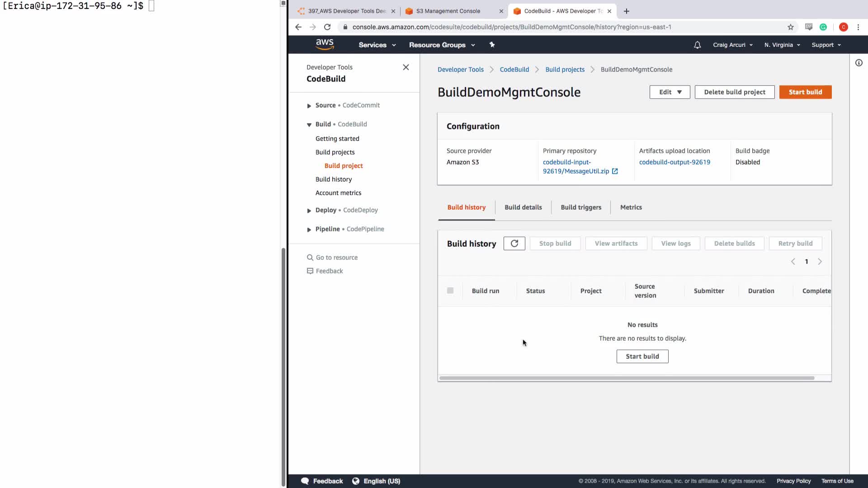Close the Developer Tools sidebar
The height and width of the screenshot is (488, 868).
(x=406, y=67)
